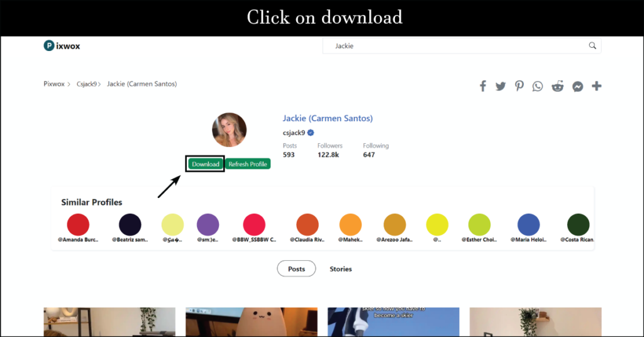Select the Posts tab
This screenshot has width=644, height=337.
coord(296,269)
